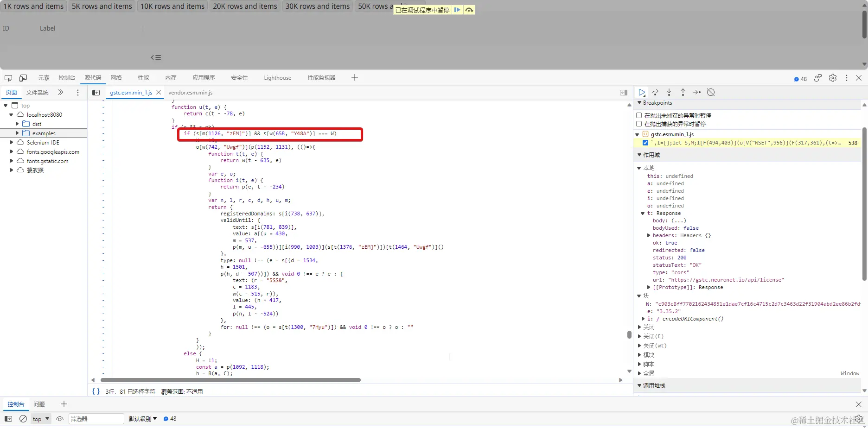Click the collapse list icon on page

point(156,57)
